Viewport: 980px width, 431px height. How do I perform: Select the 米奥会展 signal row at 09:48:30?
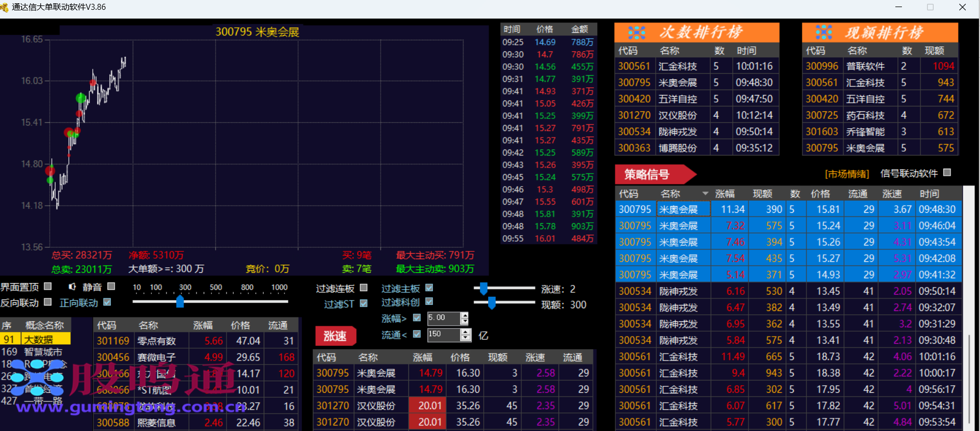pos(788,209)
